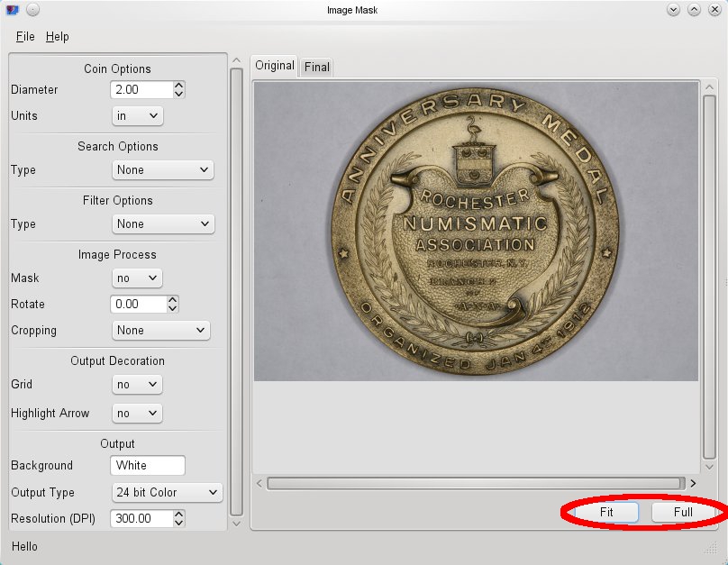Screen dimensions: 728x565
Task: Switch to the Final tab
Action: 316,68
